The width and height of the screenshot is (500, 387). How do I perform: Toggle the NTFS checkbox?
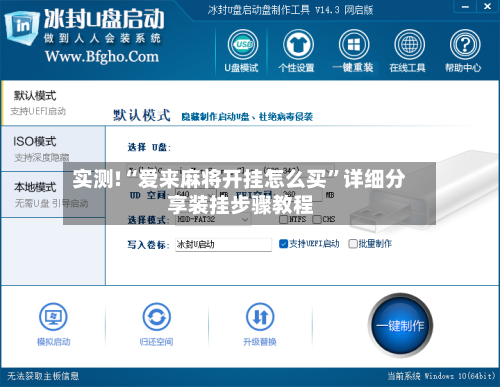tap(283, 219)
